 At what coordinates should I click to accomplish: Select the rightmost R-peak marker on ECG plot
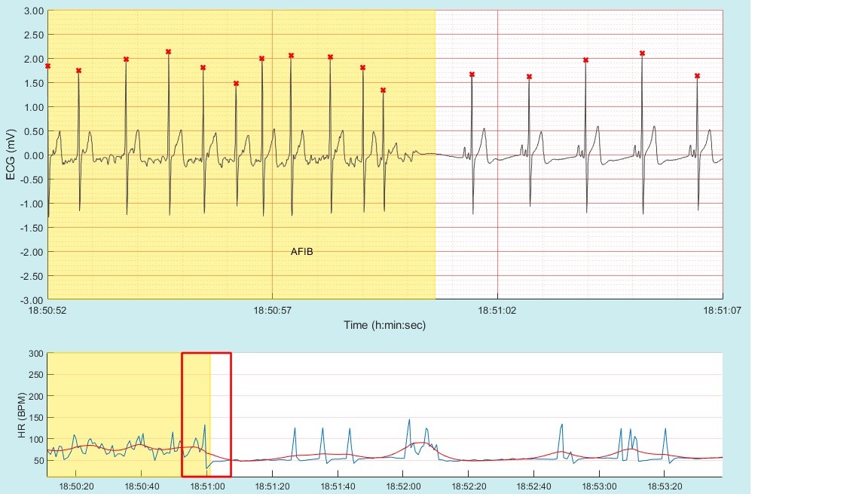[697, 76]
